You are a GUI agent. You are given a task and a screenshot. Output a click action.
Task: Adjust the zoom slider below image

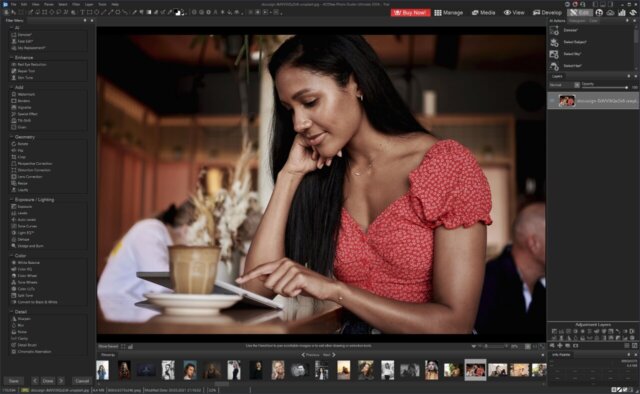495,346
